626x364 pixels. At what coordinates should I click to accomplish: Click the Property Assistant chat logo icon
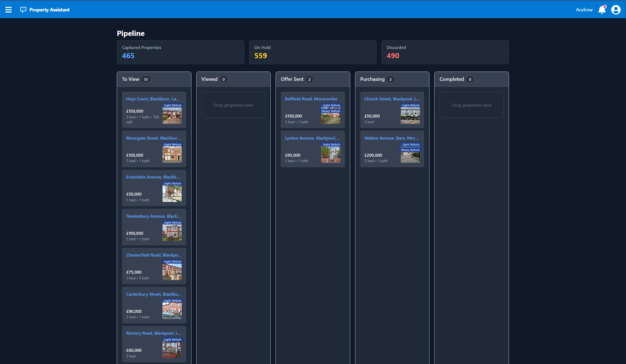[x=23, y=10]
